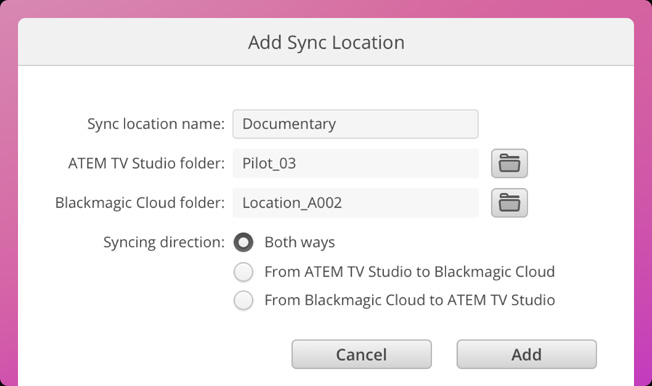Click the Add button

click(x=526, y=354)
